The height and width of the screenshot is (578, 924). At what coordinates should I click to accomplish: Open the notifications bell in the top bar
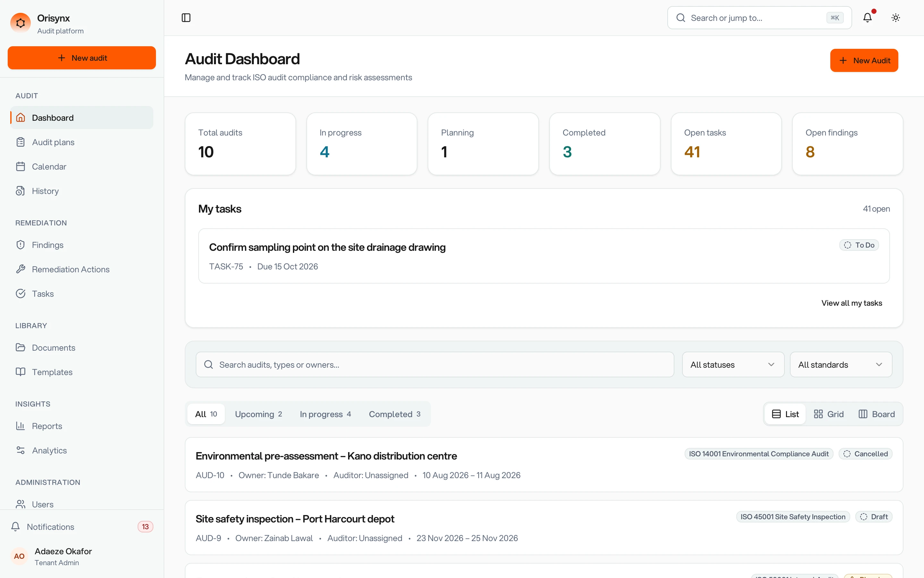coord(867,18)
